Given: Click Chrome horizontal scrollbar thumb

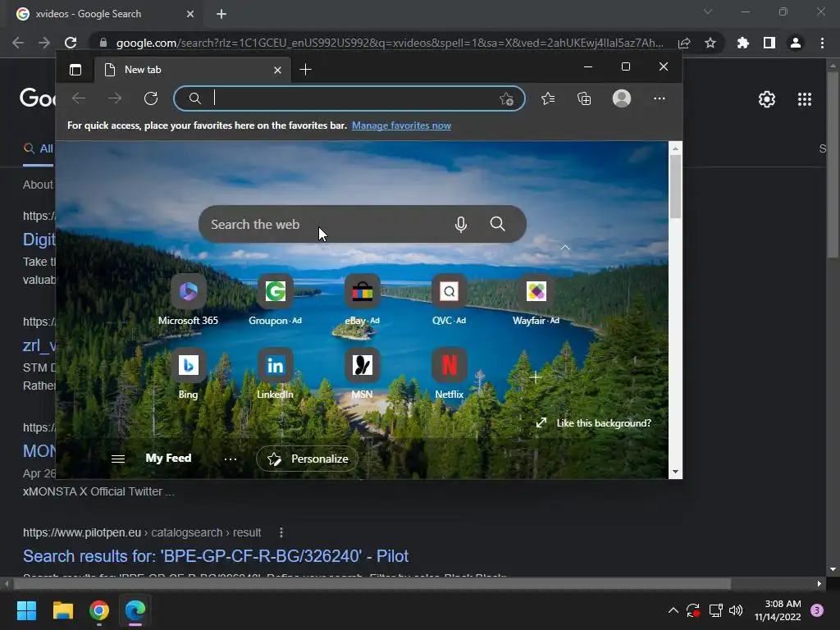Looking at the screenshot, I should tap(372, 583).
